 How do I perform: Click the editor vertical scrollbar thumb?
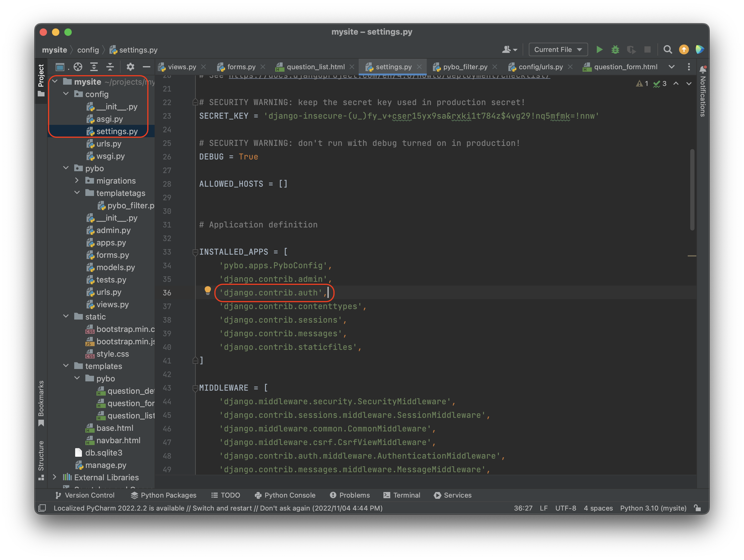tap(692, 190)
